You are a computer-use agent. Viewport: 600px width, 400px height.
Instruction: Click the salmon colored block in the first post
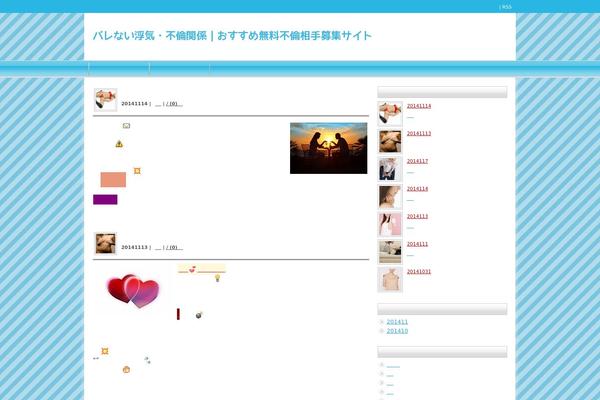click(x=113, y=180)
